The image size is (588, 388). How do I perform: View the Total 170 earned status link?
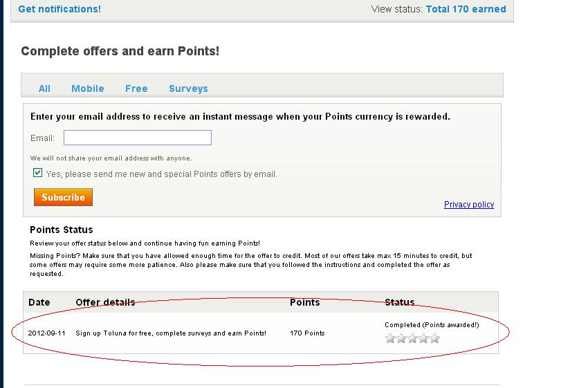[466, 9]
